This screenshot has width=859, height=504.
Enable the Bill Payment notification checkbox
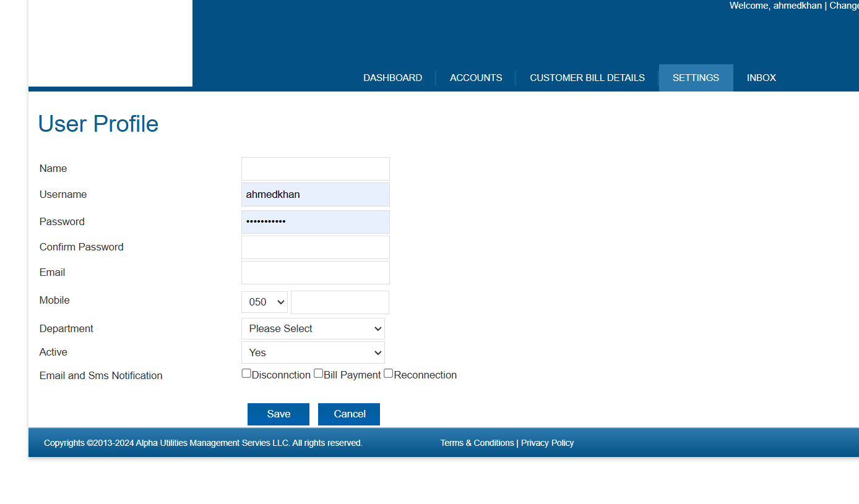pos(318,374)
